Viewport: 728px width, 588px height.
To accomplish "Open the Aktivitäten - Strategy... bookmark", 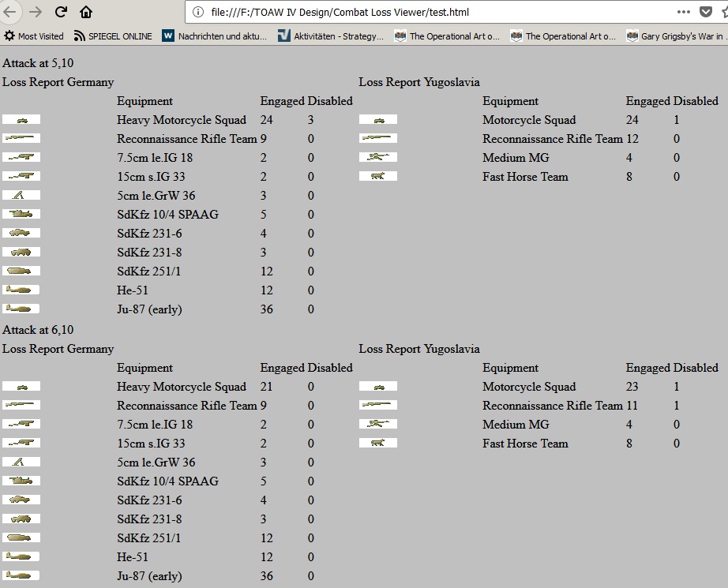I will (331, 36).
